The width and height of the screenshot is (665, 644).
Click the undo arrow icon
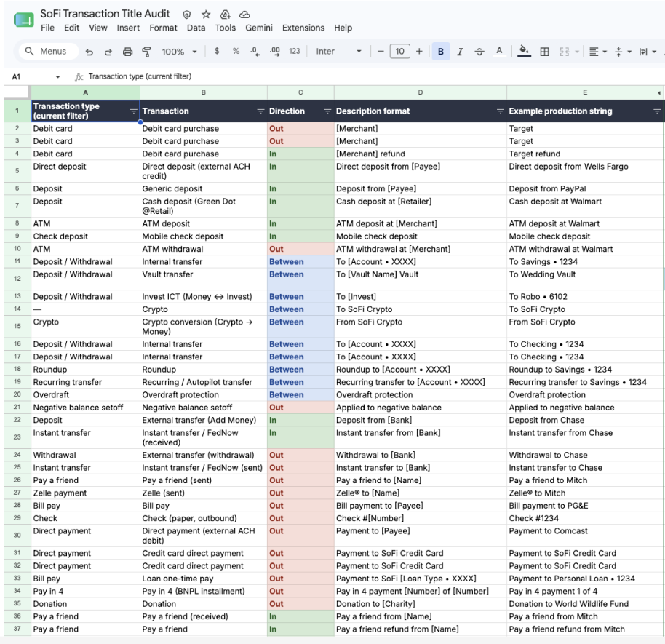coord(89,52)
